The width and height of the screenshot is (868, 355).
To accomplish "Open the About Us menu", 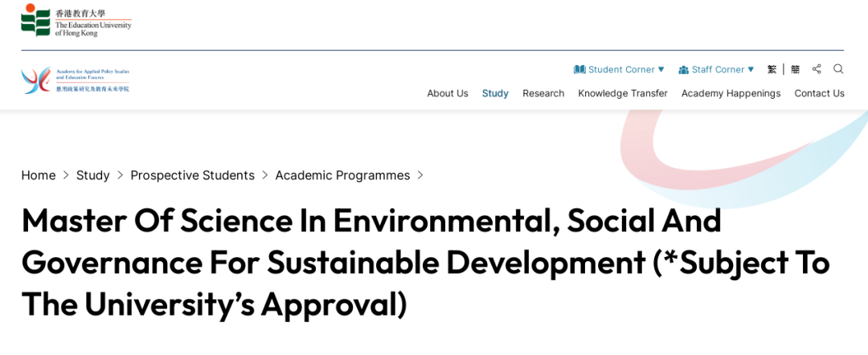I will [448, 93].
